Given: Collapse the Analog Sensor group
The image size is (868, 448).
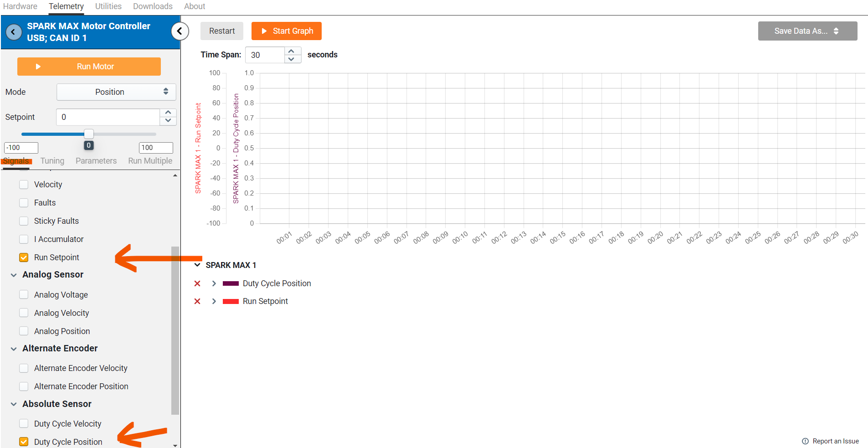Looking at the screenshot, I should pos(14,275).
